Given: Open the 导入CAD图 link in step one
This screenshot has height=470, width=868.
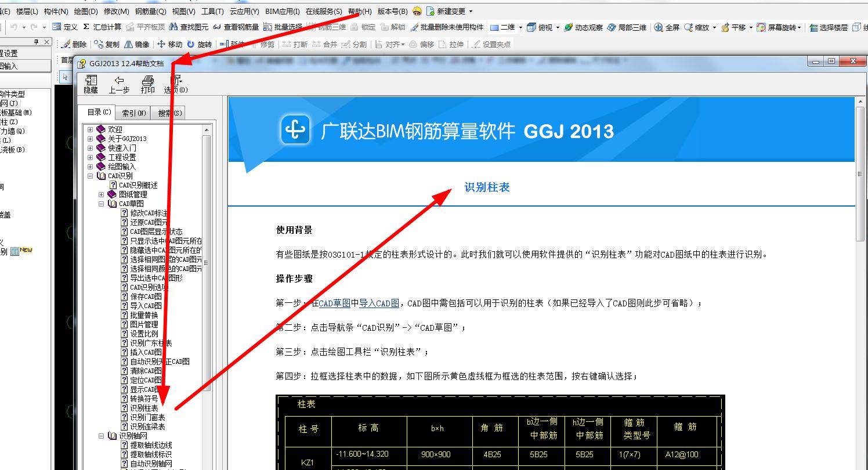Looking at the screenshot, I should click(379, 303).
